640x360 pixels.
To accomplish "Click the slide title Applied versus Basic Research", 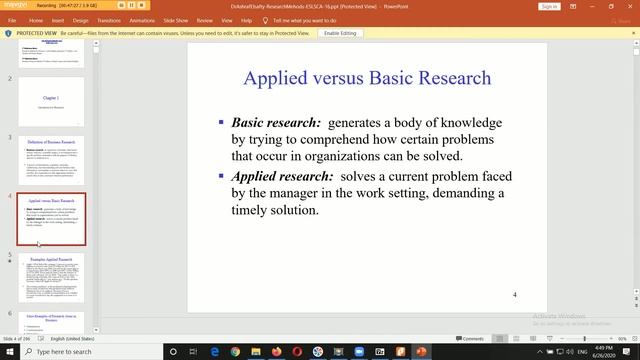I will click(x=367, y=78).
